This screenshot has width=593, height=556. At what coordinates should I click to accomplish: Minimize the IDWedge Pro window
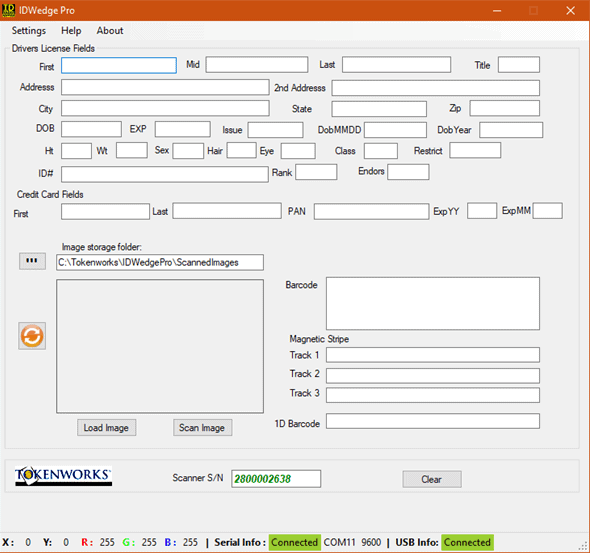[x=497, y=11]
